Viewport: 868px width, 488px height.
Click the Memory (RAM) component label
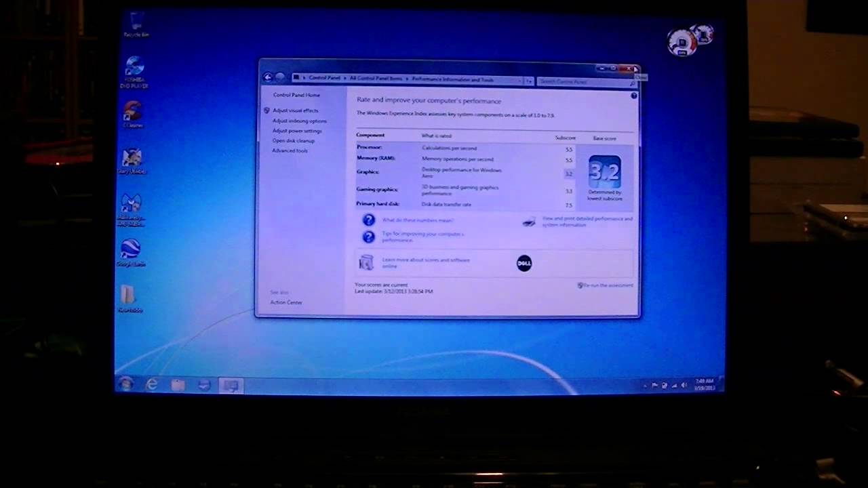click(376, 158)
